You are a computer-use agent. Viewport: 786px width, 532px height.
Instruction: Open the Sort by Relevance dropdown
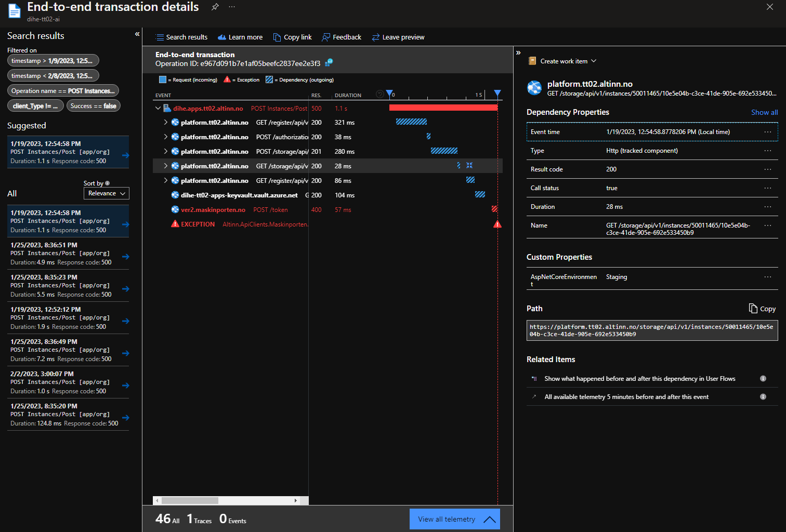(106, 193)
